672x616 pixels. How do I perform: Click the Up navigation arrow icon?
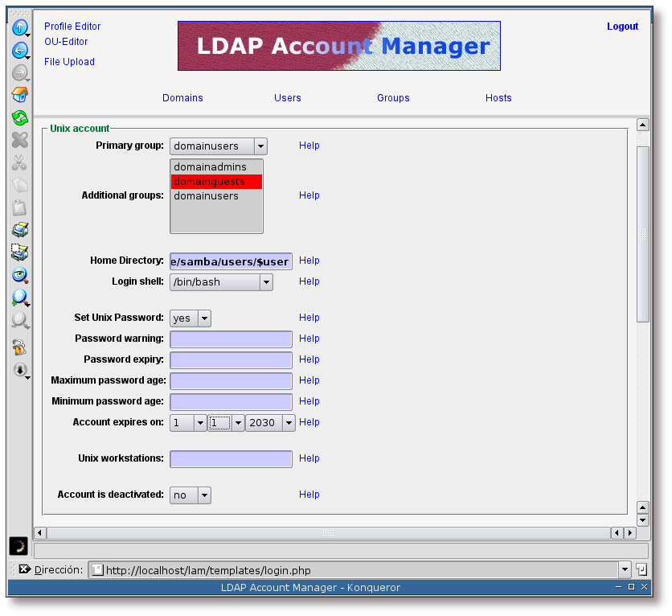pos(19,28)
